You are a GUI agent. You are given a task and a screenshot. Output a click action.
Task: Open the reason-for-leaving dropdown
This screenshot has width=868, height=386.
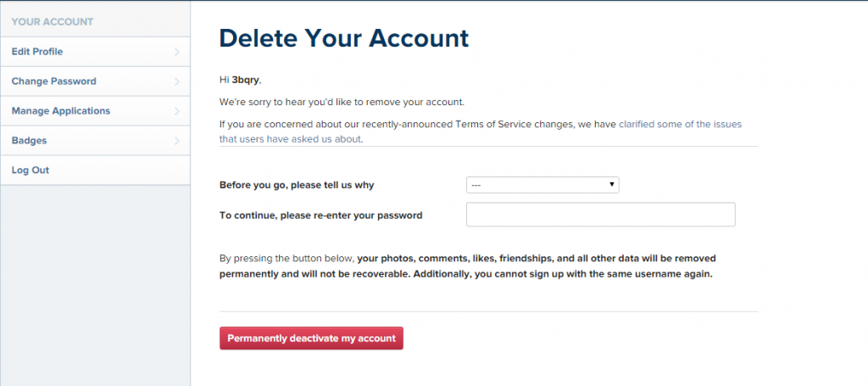click(x=542, y=185)
